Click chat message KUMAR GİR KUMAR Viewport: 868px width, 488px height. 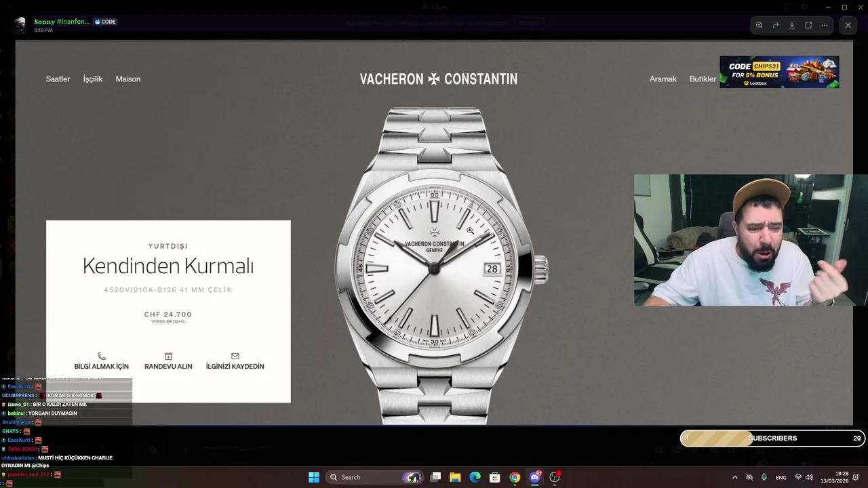71,395
